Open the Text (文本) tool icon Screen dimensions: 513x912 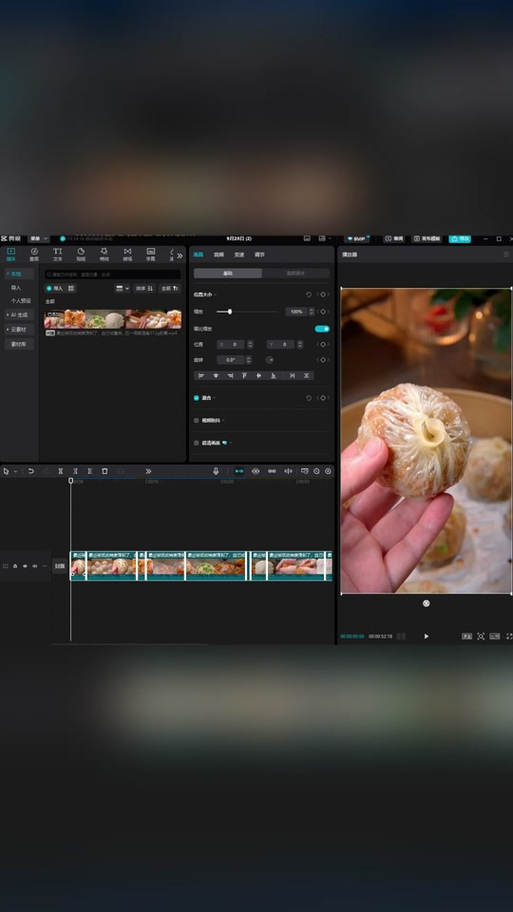[58, 254]
